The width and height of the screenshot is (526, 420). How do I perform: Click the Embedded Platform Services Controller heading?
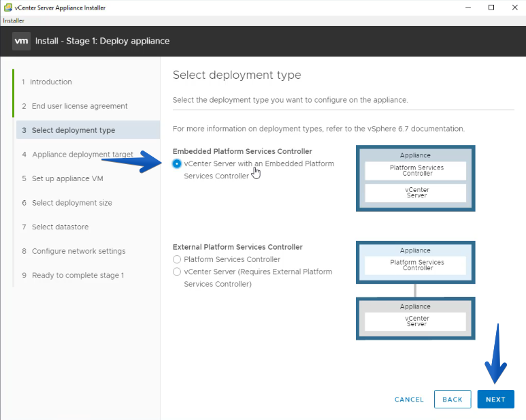point(242,151)
